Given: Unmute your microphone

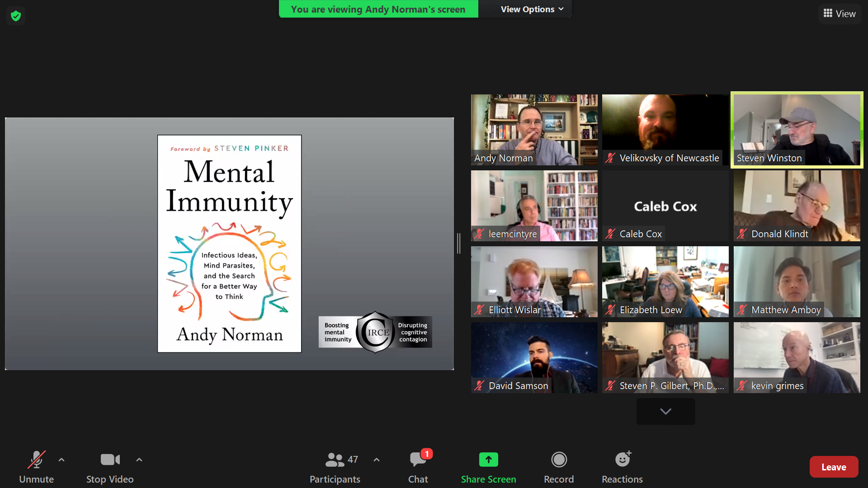Looking at the screenshot, I should [x=36, y=460].
